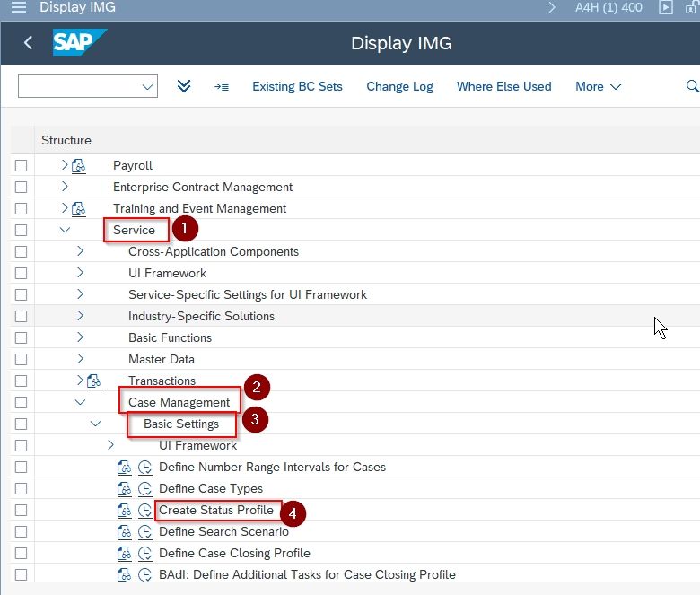Click the lock icon in title bar
Viewport: 700px width, 595px height.
click(x=693, y=7)
